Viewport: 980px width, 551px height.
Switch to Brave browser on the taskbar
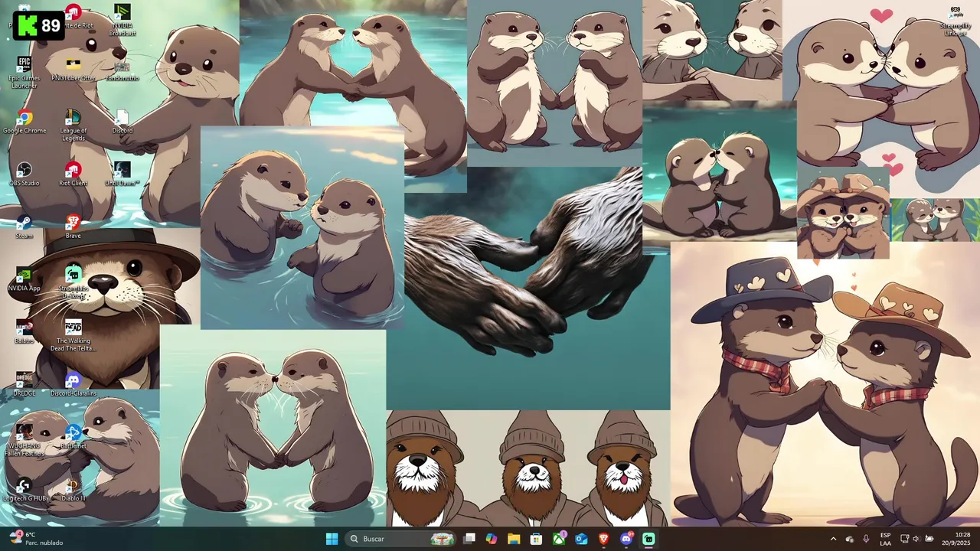click(x=604, y=539)
